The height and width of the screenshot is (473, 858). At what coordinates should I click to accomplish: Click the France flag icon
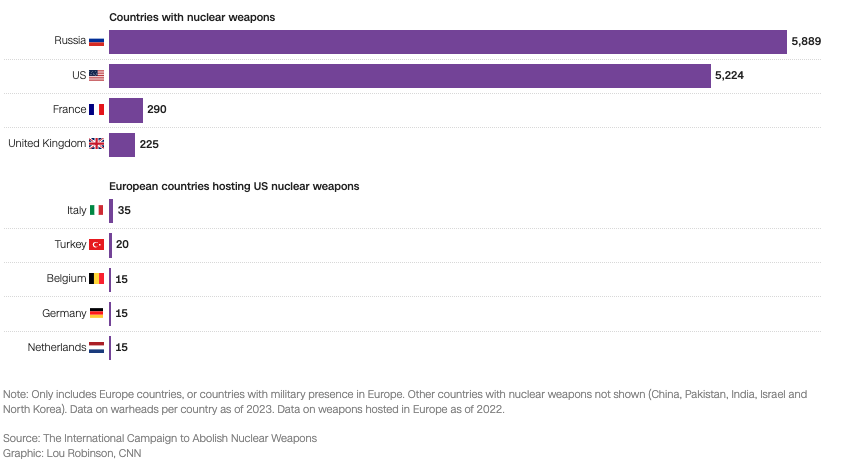tap(96, 110)
